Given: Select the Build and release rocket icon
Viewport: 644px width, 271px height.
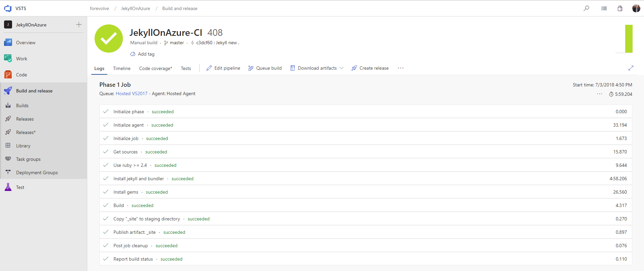Looking at the screenshot, I should 8,91.
